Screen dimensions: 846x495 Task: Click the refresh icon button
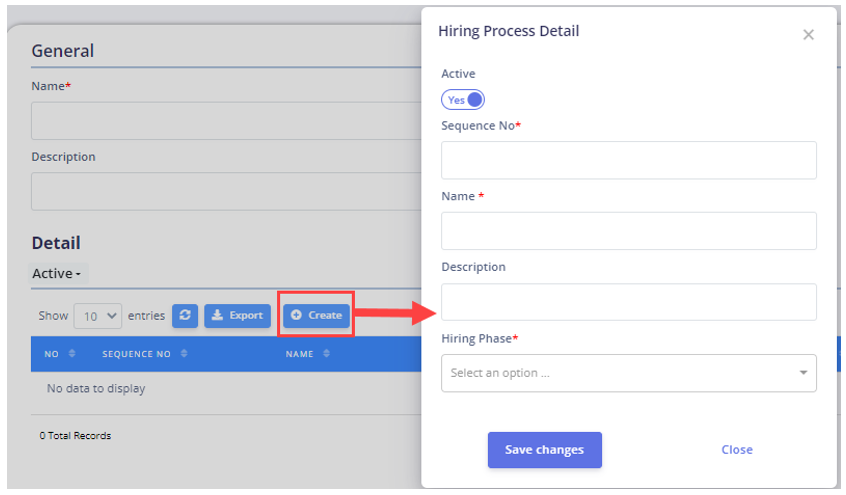tap(185, 316)
